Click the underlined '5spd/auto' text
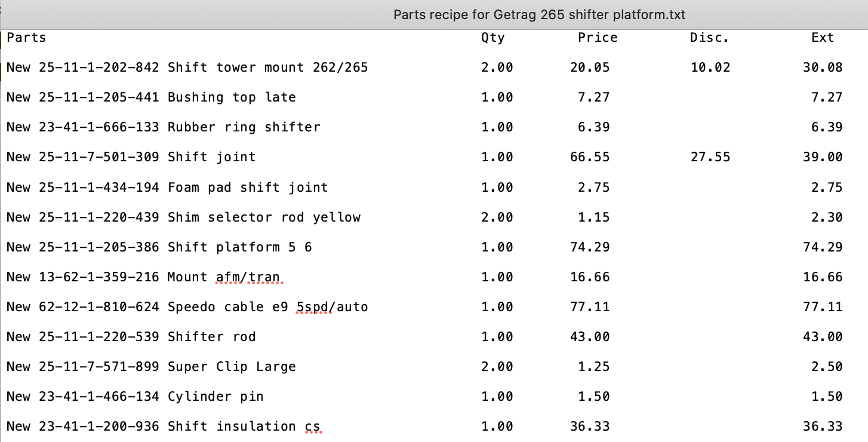This screenshot has height=442, width=868. point(332,307)
